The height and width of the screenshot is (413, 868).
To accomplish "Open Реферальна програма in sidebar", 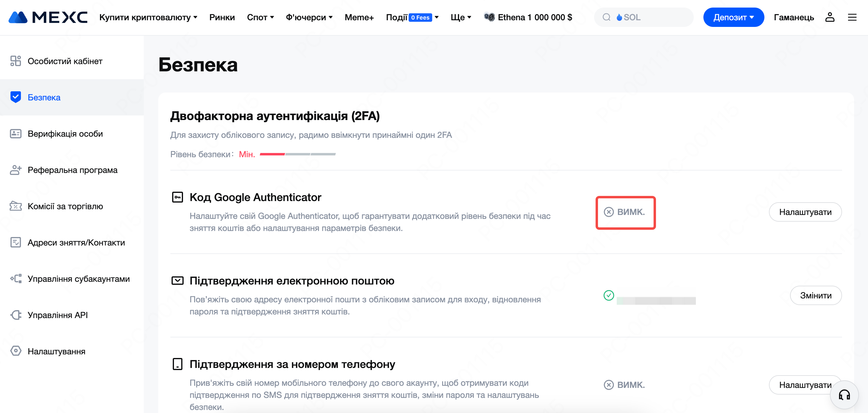I will point(72,170).
